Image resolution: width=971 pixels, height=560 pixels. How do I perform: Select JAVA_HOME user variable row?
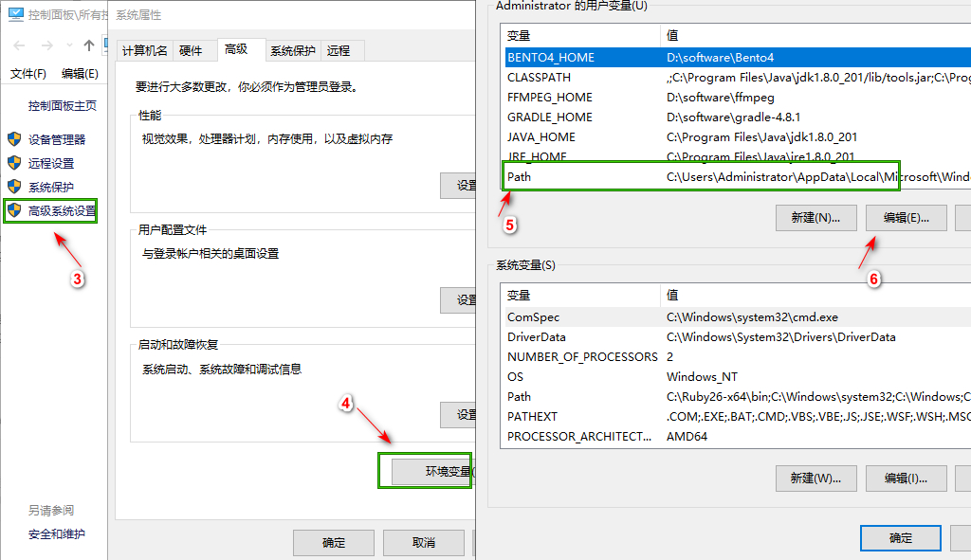pyautogui.click(x=738, y=136)
